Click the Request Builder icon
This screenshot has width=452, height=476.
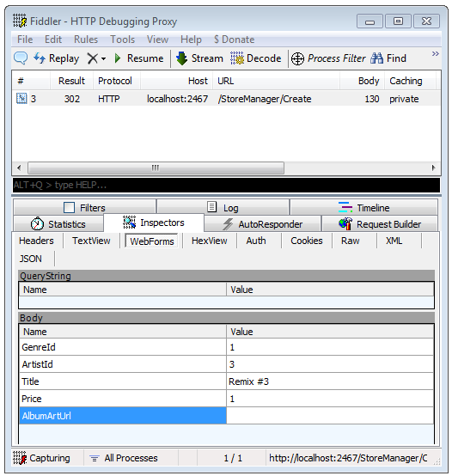pyautogui.click(x=345, y=223)
